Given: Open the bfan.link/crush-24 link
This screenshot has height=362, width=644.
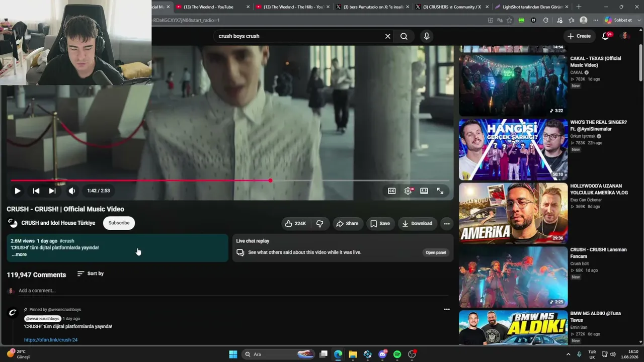Looking at the screenshot, I should tap(51, 340).
